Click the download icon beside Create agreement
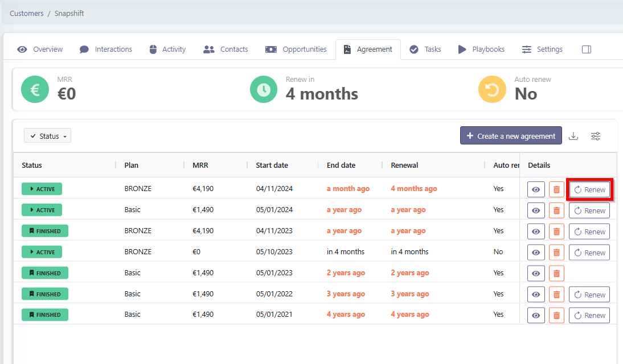The image size is (623, 364). pyautogui.click(x=573, y=136)
